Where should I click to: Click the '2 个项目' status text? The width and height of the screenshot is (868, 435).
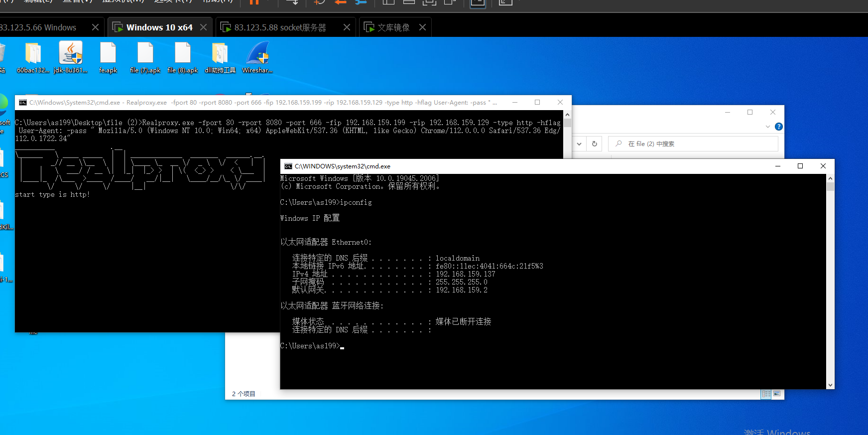(244, 394)
